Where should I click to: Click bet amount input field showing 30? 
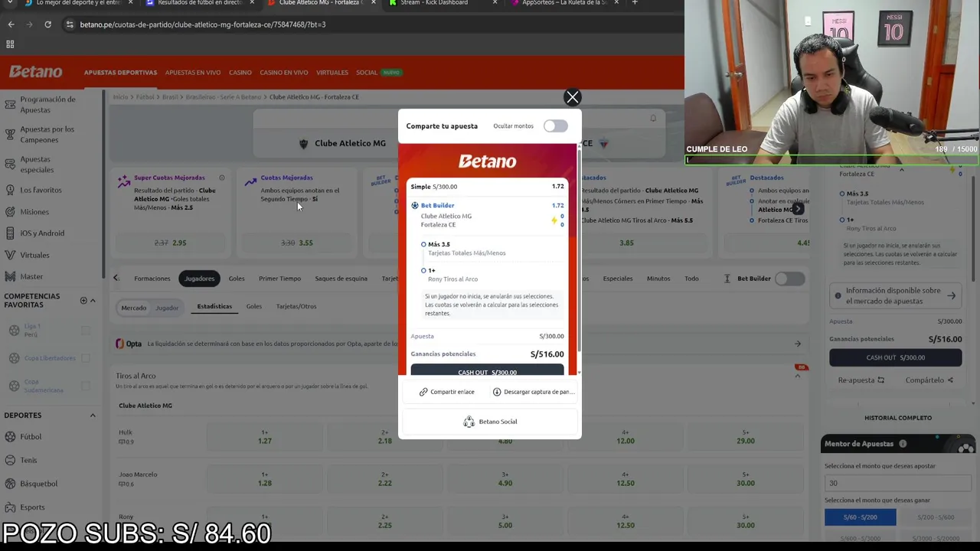point(897,483)
